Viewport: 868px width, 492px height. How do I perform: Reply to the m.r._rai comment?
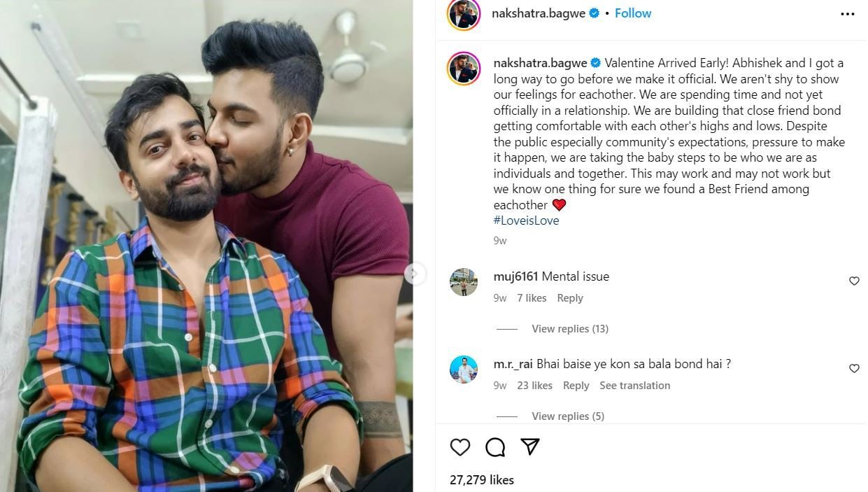click(x=576, y=386)
